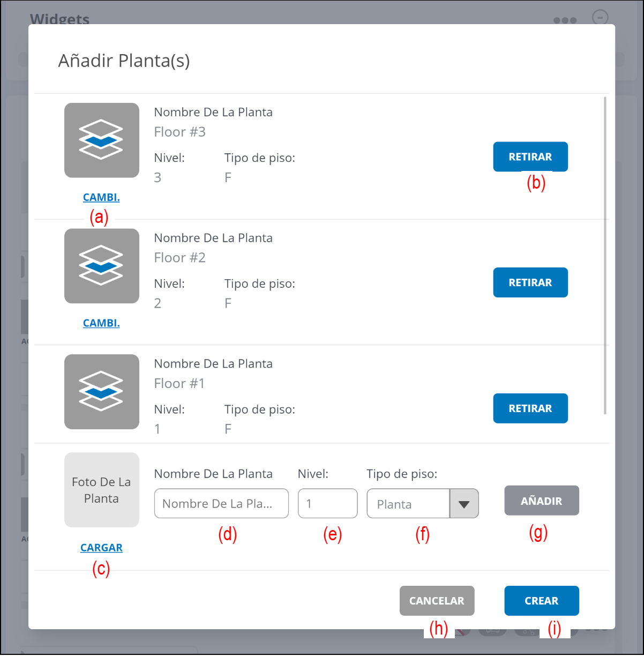Click the three-dots menu behind dialog

(x=565, y=20)
